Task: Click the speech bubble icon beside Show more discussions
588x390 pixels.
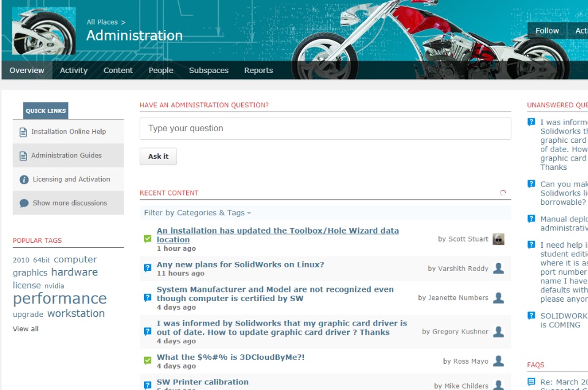Action: [x=24, y=203]
